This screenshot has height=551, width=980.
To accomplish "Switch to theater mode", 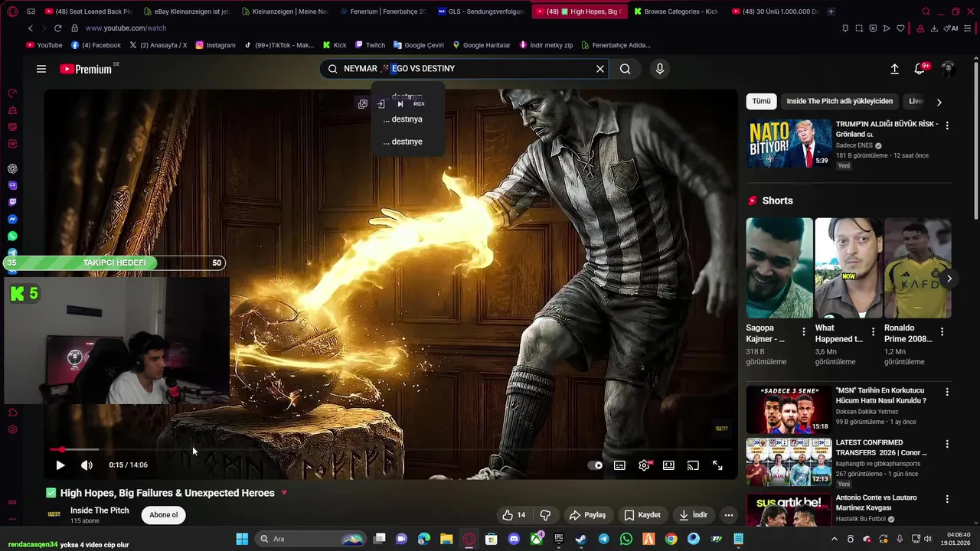I will [x=668, y=465].
